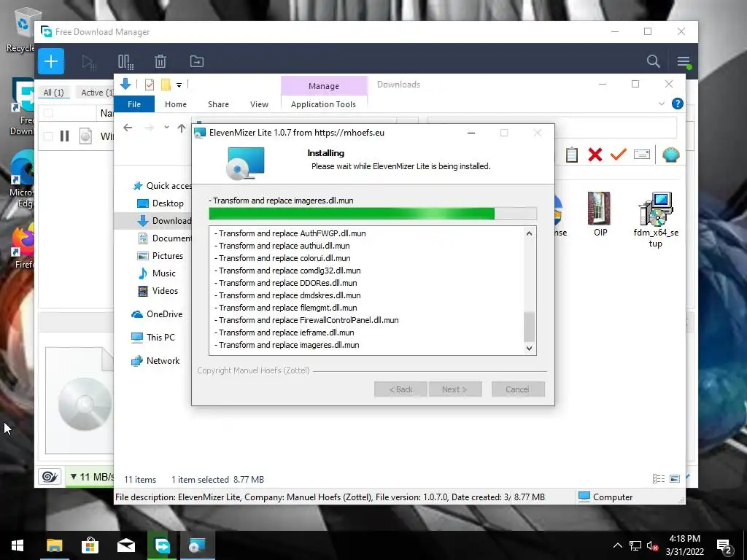Tick the select-all checkbox in download list header
The image size is (747, 560).
[48, 113]
